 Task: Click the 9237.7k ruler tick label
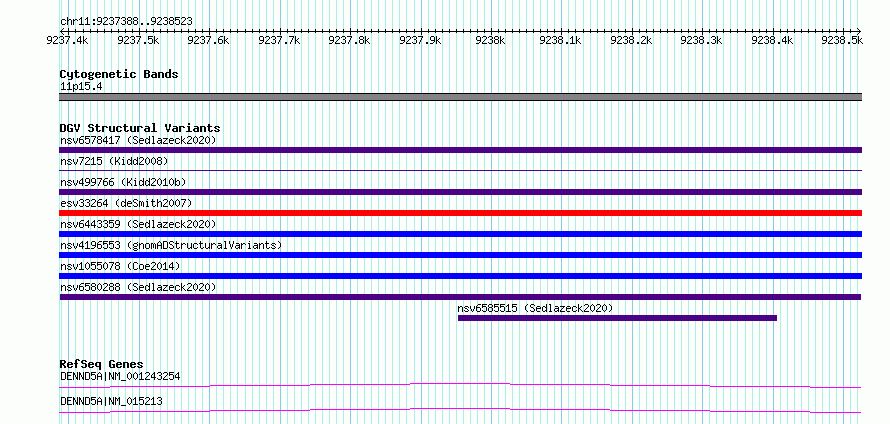point(279,40)
